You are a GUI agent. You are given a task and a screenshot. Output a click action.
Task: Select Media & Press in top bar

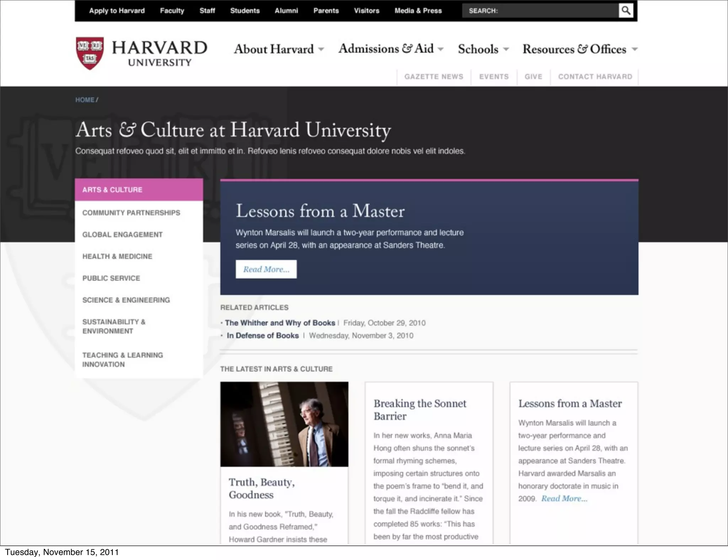418,11
